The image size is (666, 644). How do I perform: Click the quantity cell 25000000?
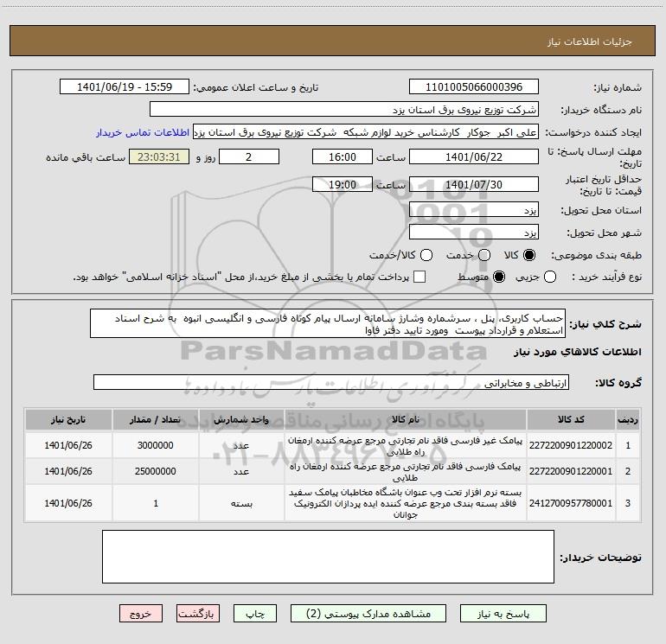(x=156, y=471)
